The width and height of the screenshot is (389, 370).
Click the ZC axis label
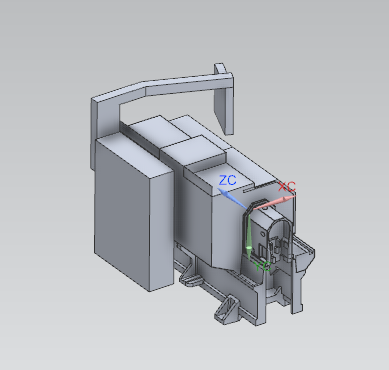[228, 180]
